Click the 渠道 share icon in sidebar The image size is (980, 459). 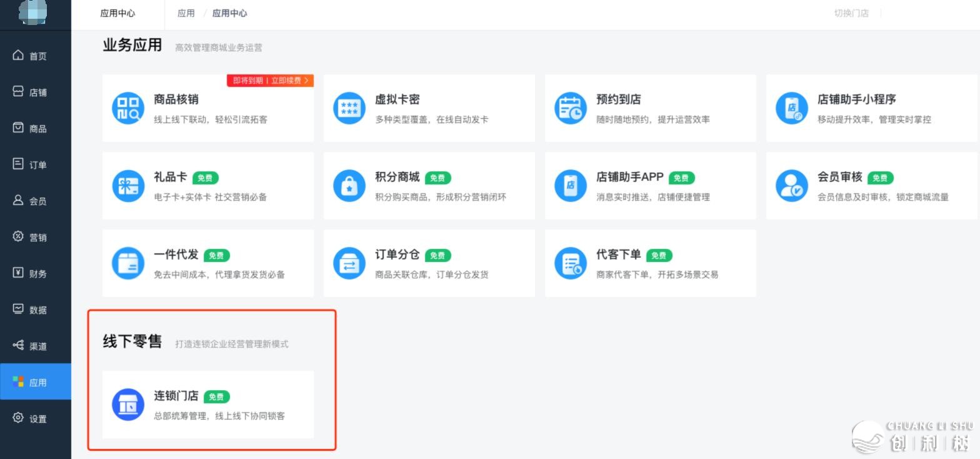pyautogui.click(x=18, y=345)
